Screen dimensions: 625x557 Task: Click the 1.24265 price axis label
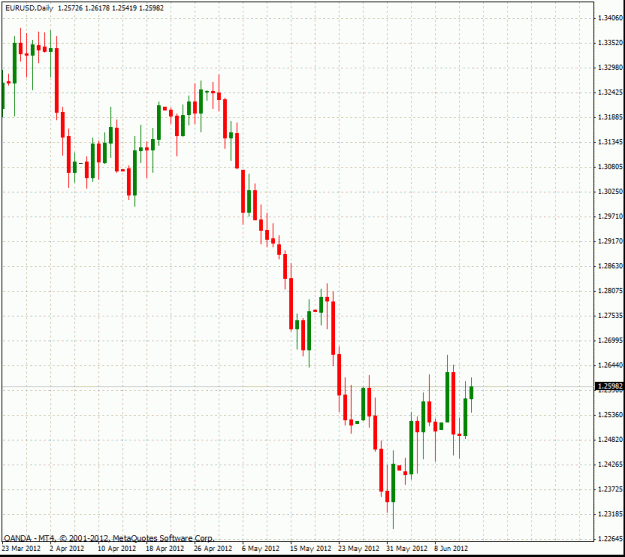click(x=610, y=464)
